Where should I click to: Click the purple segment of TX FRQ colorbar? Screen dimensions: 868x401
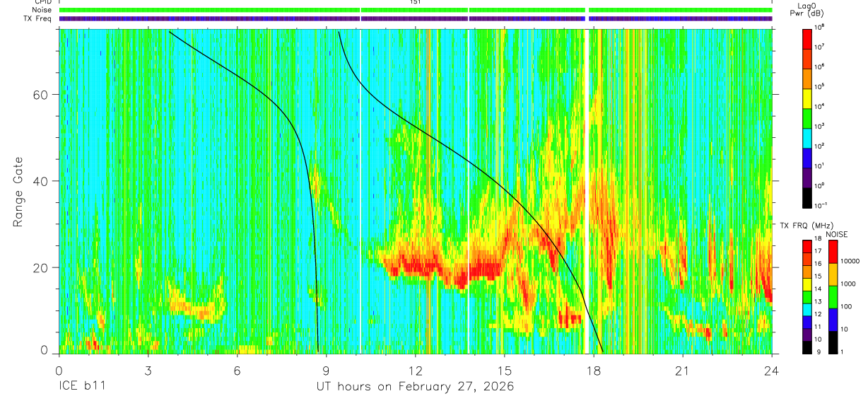(808, 335)
